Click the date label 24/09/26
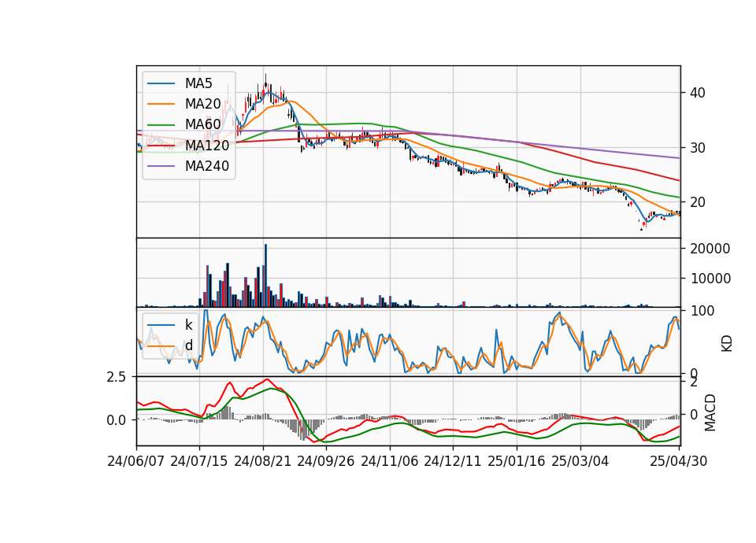This screenshot has height=543, width=756. 325,461
